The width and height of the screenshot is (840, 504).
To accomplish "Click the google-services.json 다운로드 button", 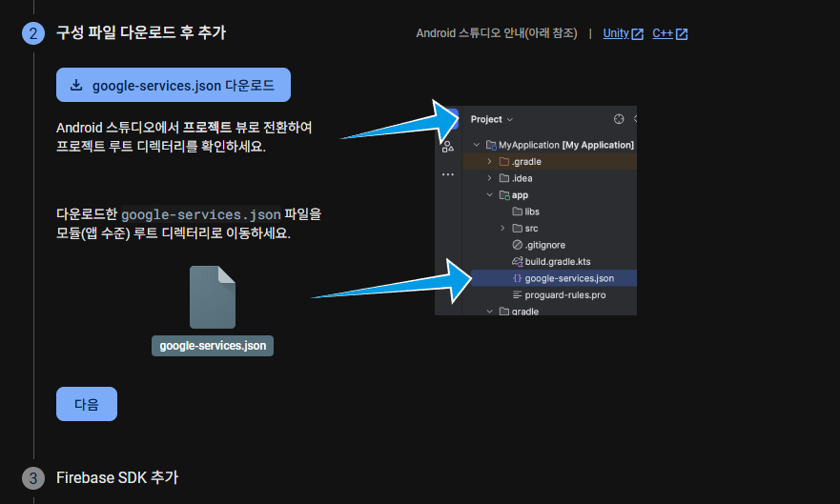I will (173, 85).
